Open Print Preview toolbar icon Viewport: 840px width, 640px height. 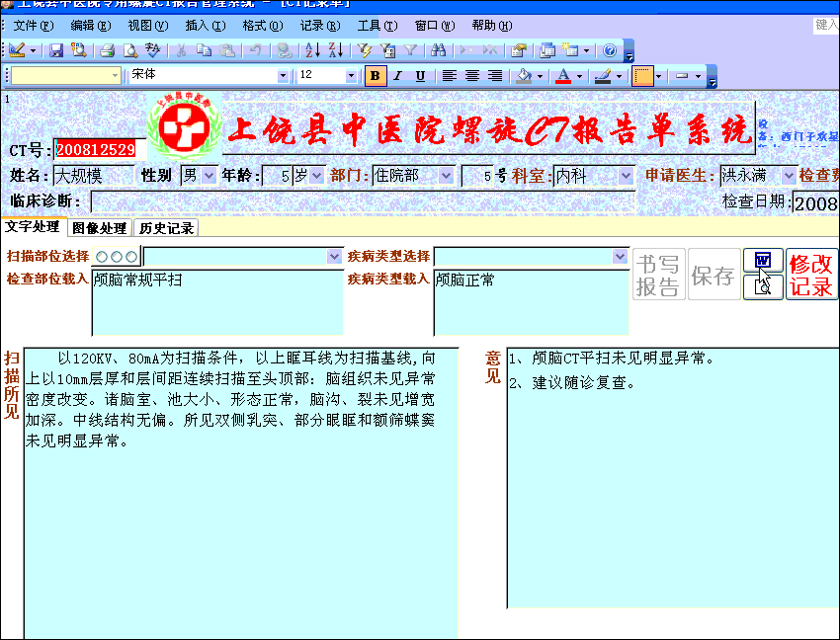[x=130, y=50]
